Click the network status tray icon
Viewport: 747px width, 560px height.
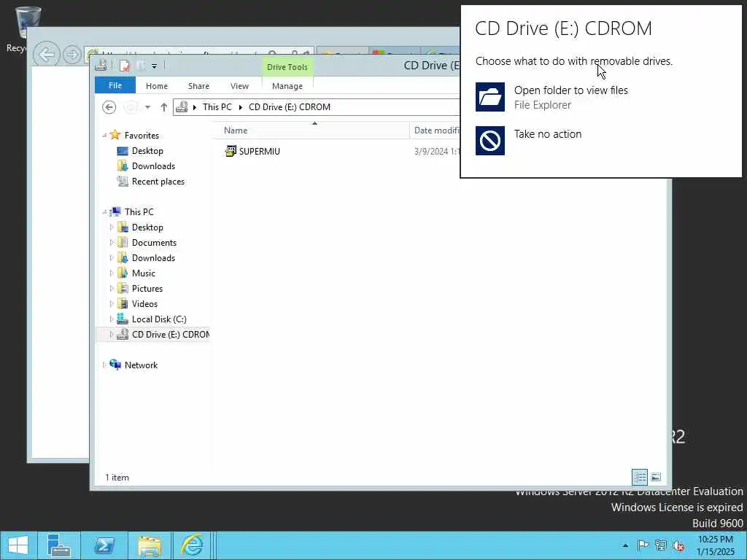660,545
